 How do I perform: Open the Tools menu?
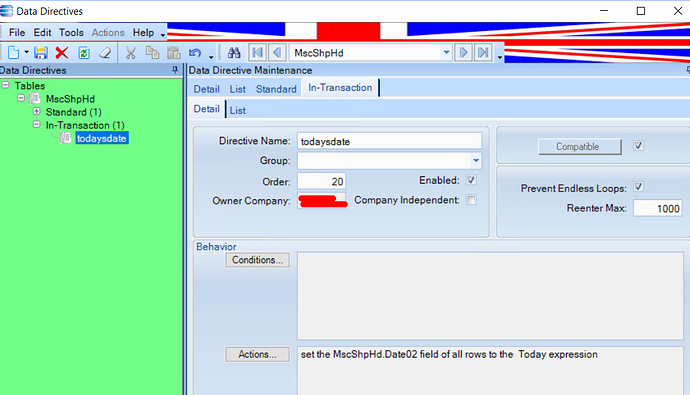coord(71,33)
